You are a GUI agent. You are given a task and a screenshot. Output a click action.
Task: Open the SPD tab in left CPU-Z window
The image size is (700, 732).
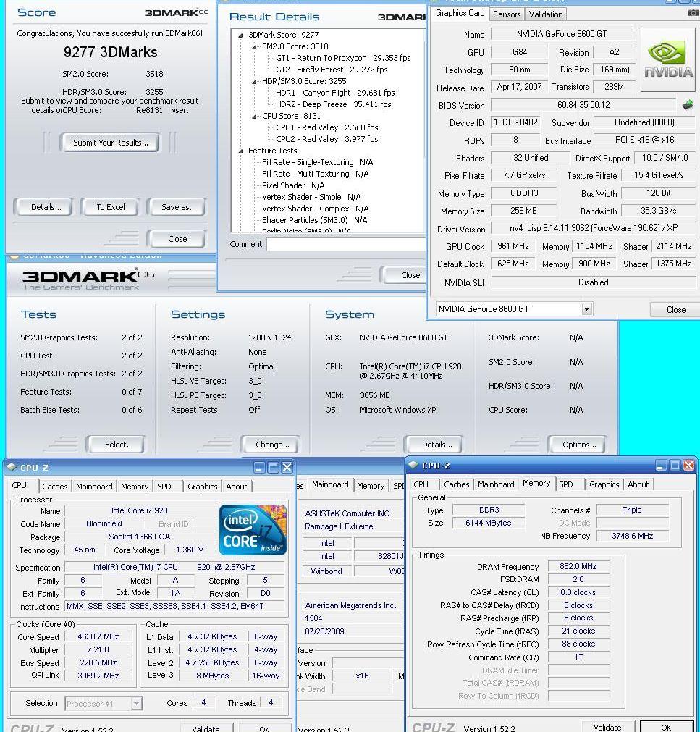coord(164,487)
